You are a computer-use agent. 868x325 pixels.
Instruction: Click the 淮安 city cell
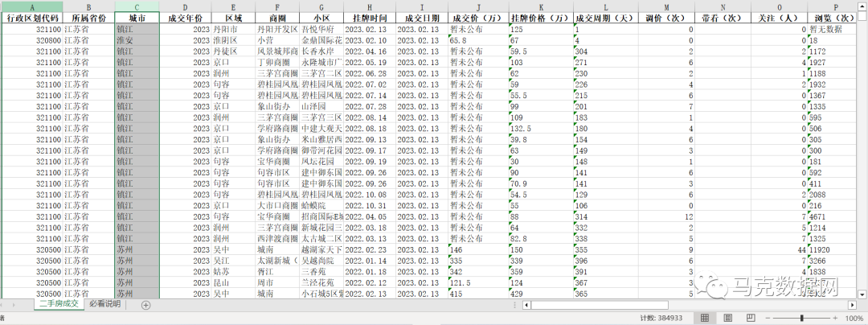(x=137, y=40)
